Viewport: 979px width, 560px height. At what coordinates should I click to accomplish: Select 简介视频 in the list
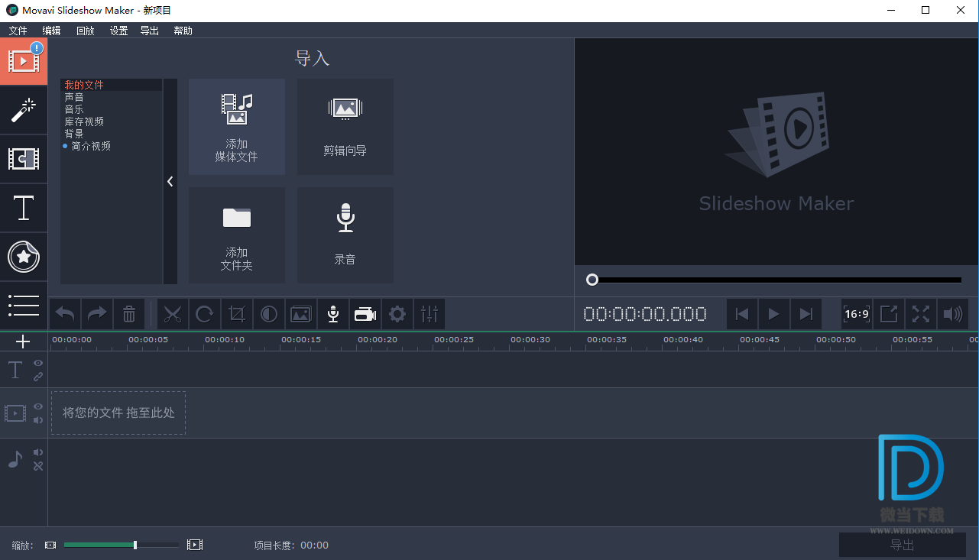coord(112,146)
